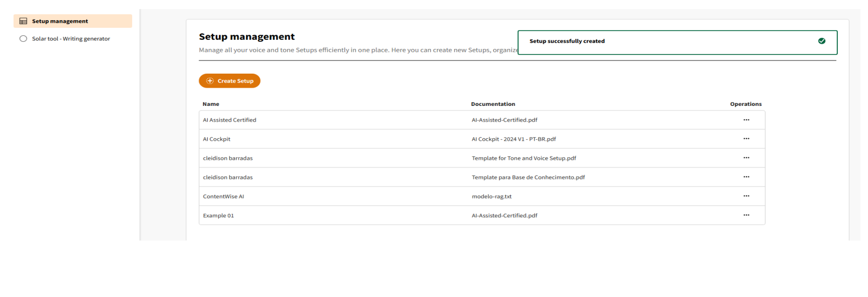The height and width of the screenshot is (297, 868).
Task: Open three-dot menu for Template for Tone row
Action: point(746,158)
